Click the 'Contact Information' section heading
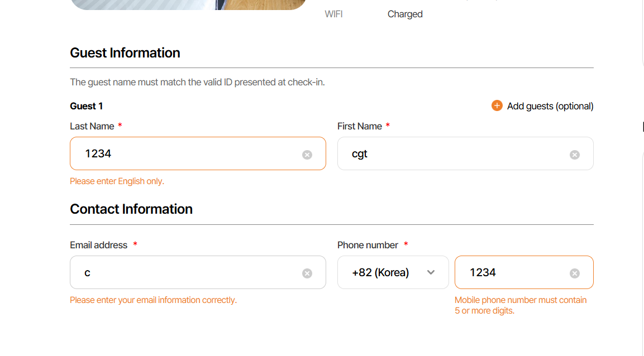This screenshot has height=356, width=644. 131,209
